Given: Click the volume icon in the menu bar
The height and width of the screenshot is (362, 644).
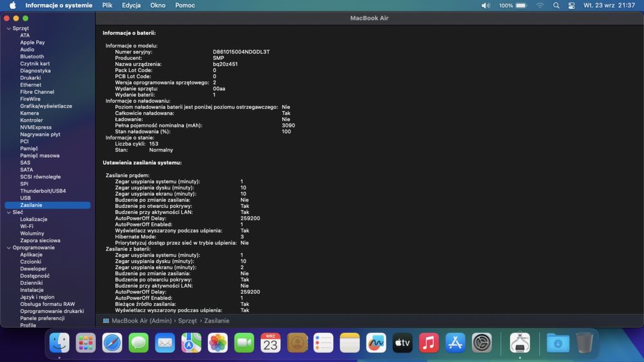Looking at the screenshot, I should (486, 5).
